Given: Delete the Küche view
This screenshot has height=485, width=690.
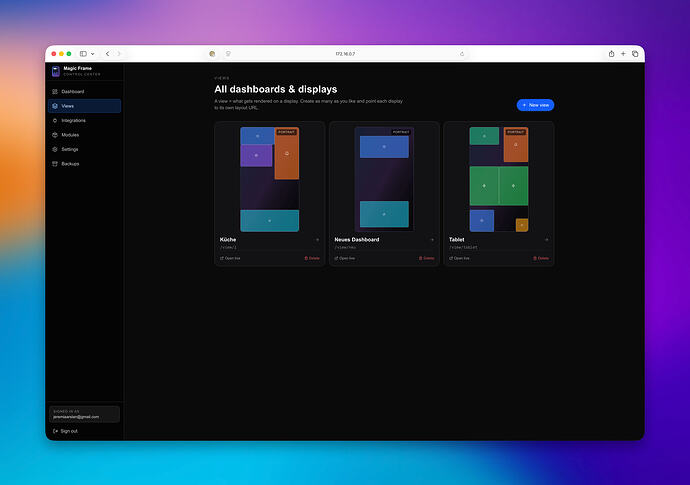Looking at the screenshot, I should pos(312,258).
